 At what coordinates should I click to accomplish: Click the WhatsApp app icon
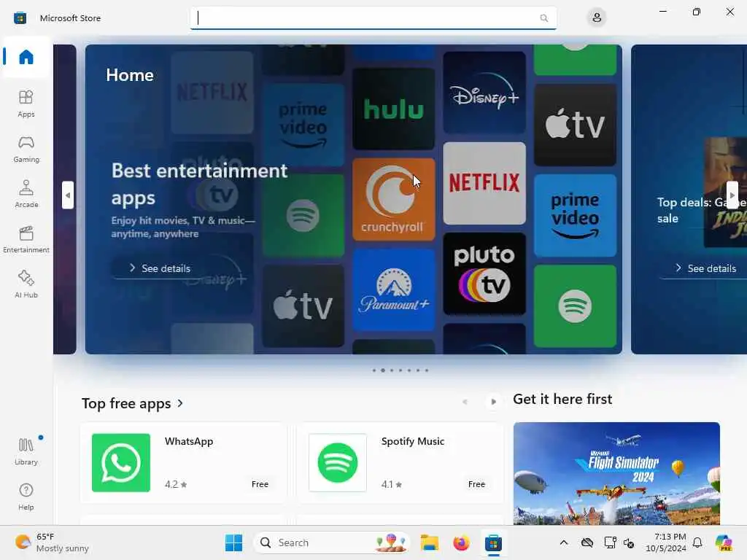(x=121, y=463)
